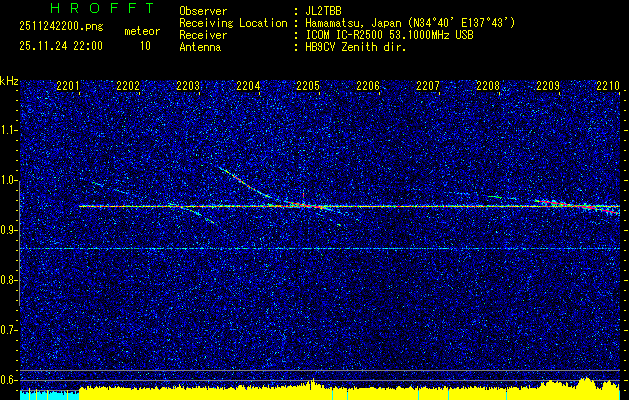The height and width of the screenshot is (400, 629).
Task: Click the cyan segment of bottom power bar
Action: [x=48, y=394]
